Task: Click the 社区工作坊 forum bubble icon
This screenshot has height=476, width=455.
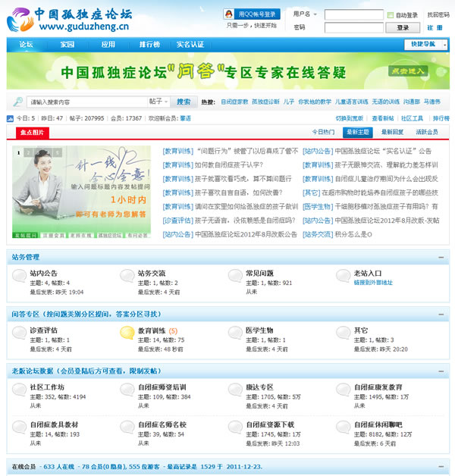Action: coord(20,391)
